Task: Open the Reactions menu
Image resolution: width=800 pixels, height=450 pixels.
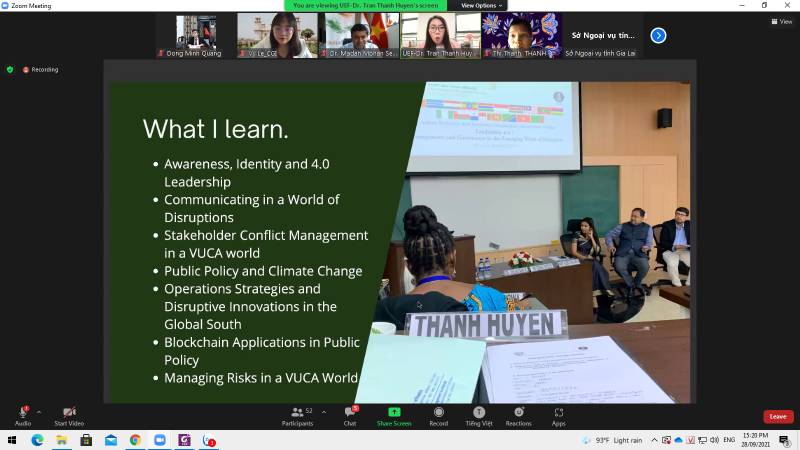Action: click(x=518, y=415)
